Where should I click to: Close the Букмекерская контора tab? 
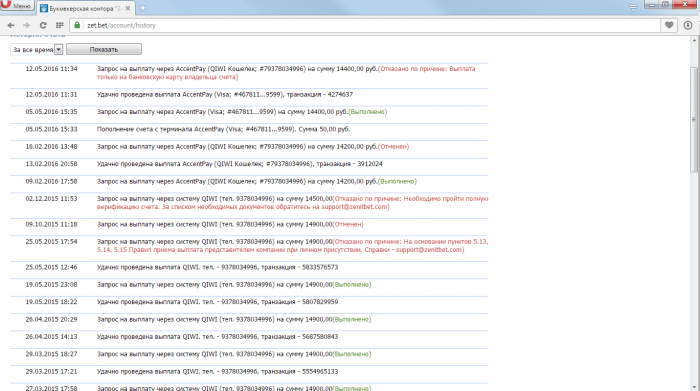tap(128, 8)
